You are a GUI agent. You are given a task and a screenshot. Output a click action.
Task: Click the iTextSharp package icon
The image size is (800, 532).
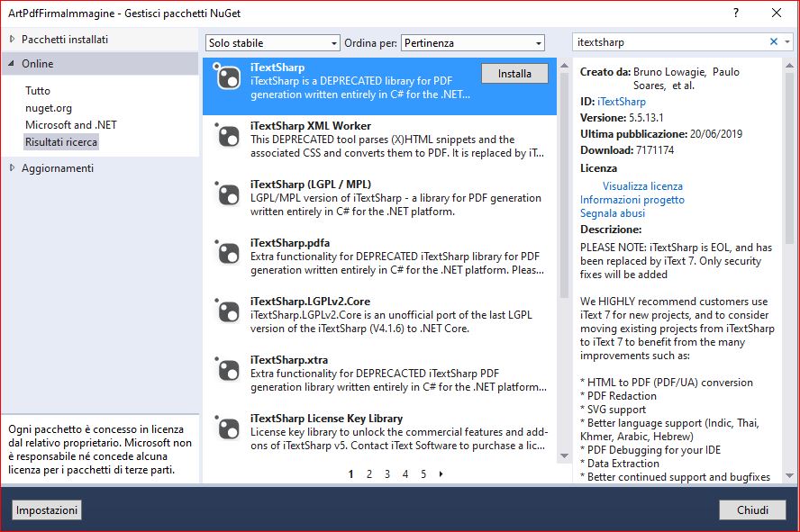[227, 77]
